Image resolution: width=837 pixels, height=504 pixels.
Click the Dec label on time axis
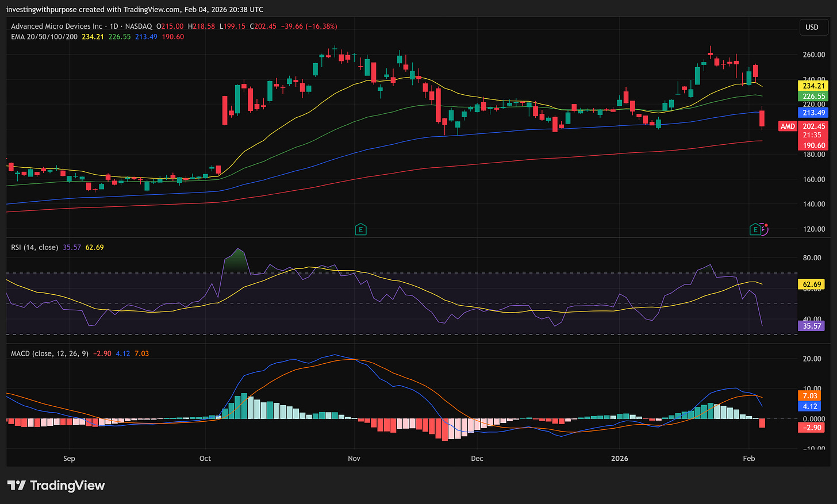click(x=477, y=459)
